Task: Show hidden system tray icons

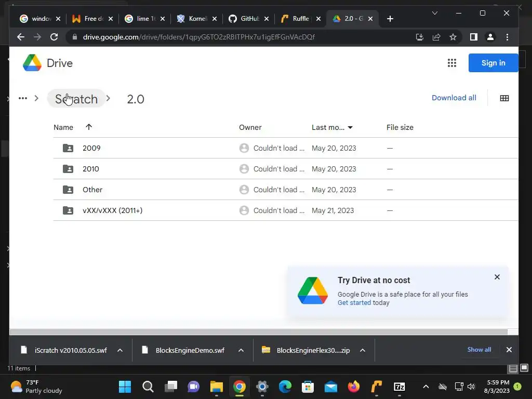Action: pos(426,387)
